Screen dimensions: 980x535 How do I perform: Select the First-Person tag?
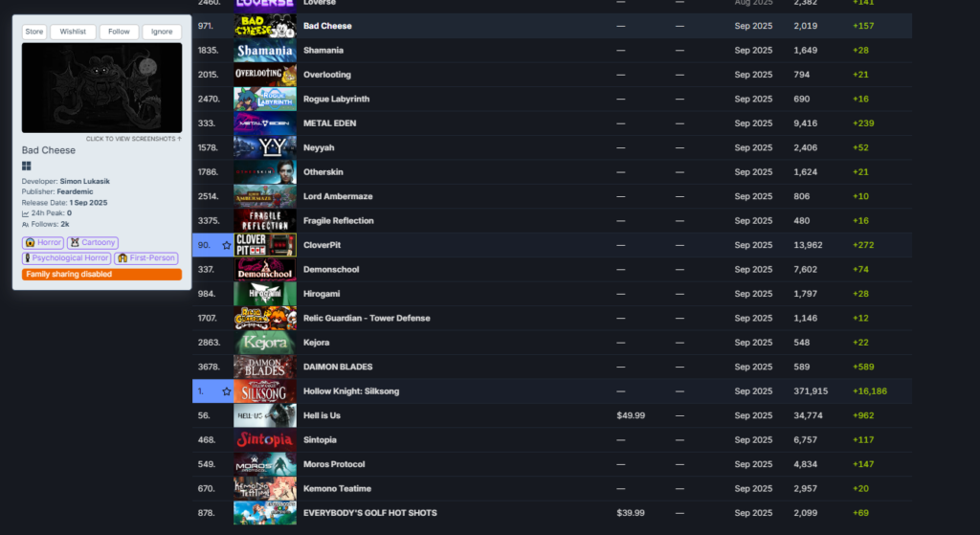pos(146,258)
